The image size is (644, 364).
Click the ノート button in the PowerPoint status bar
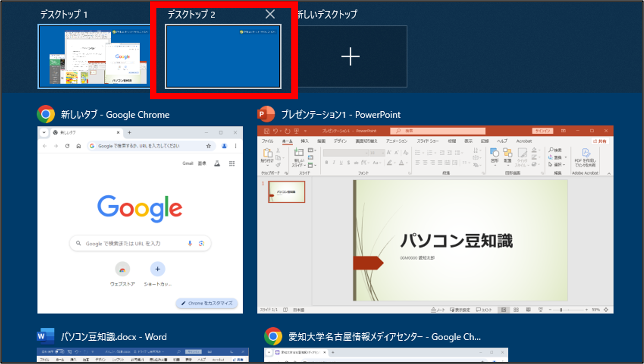point(438,310)
